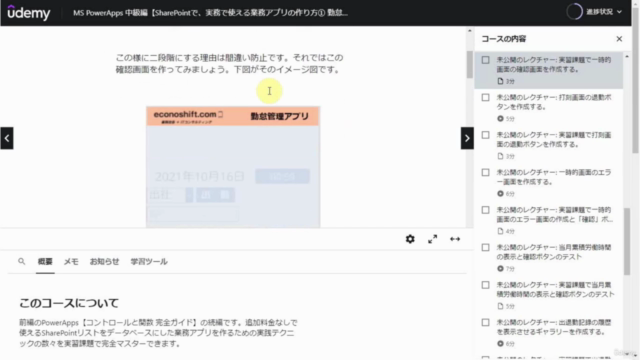Click the search magnifier icon beside 概要

(x=22, y=261)
